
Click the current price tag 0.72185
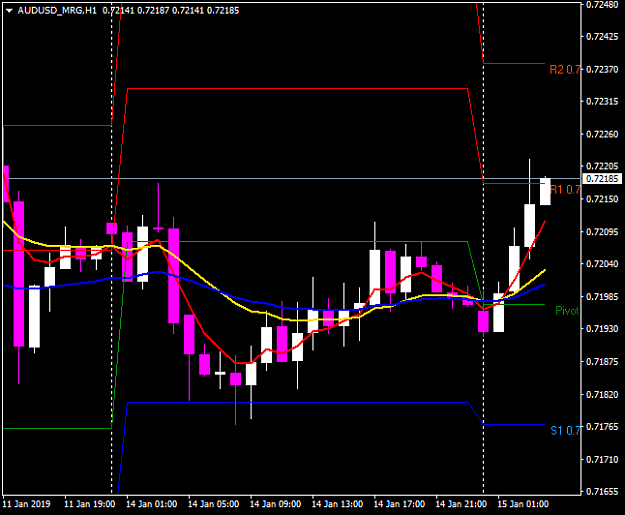coord(602,179)
